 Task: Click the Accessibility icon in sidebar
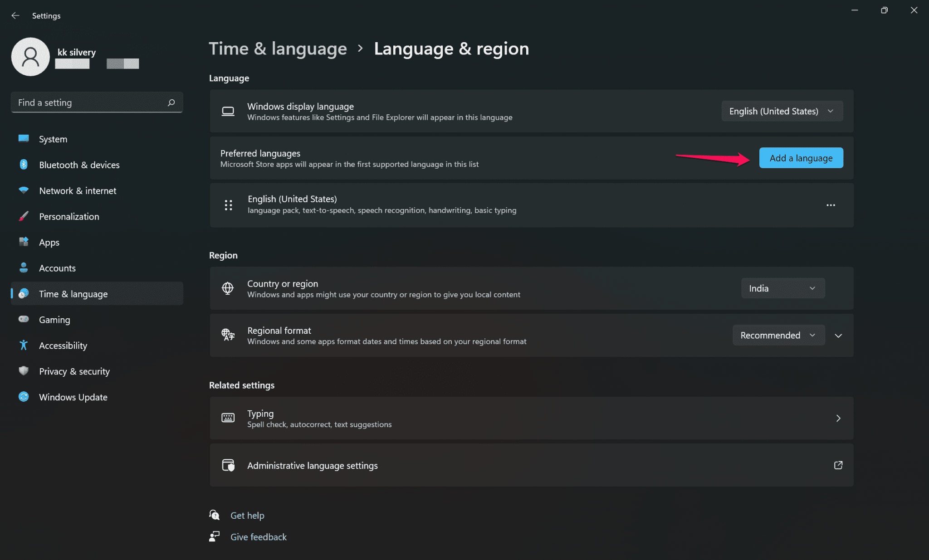pos(23,345)
